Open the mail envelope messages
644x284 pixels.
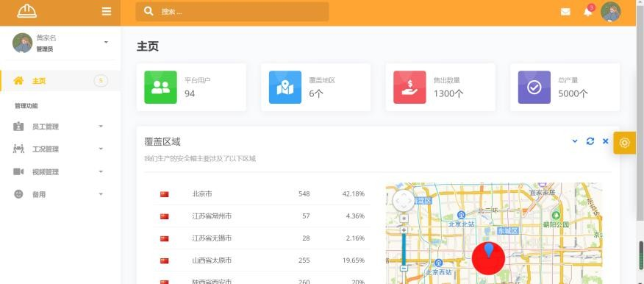tap(565, 12)
